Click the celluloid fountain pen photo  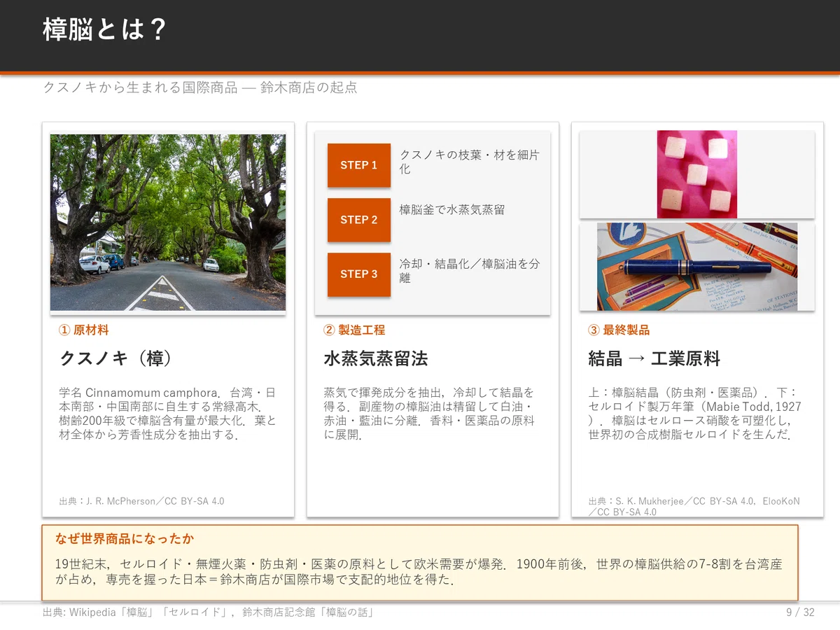697,267
